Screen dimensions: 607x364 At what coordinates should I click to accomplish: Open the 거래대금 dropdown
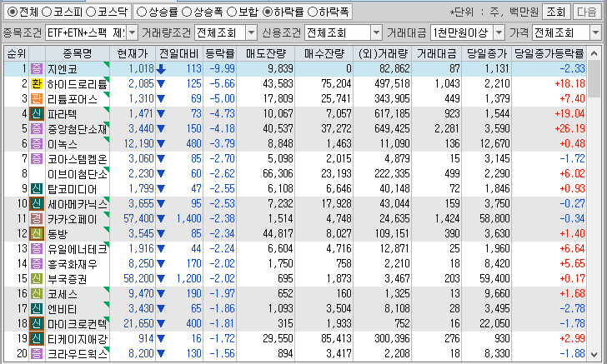(499, 32)
